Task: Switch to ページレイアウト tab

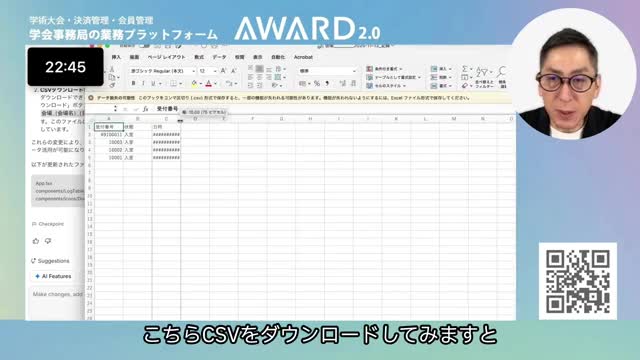Action: (167, 57)
